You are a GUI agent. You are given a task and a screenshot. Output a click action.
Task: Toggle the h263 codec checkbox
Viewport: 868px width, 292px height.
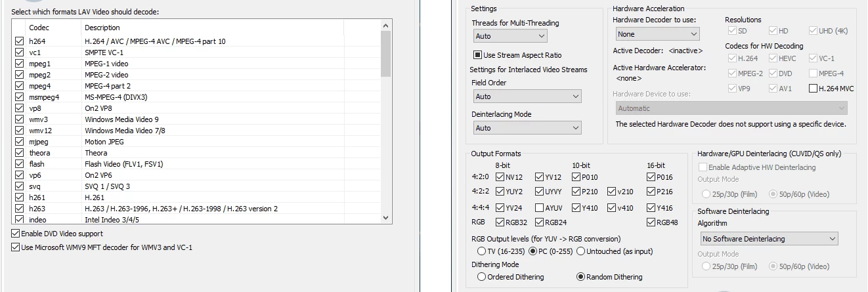point(19,209)
